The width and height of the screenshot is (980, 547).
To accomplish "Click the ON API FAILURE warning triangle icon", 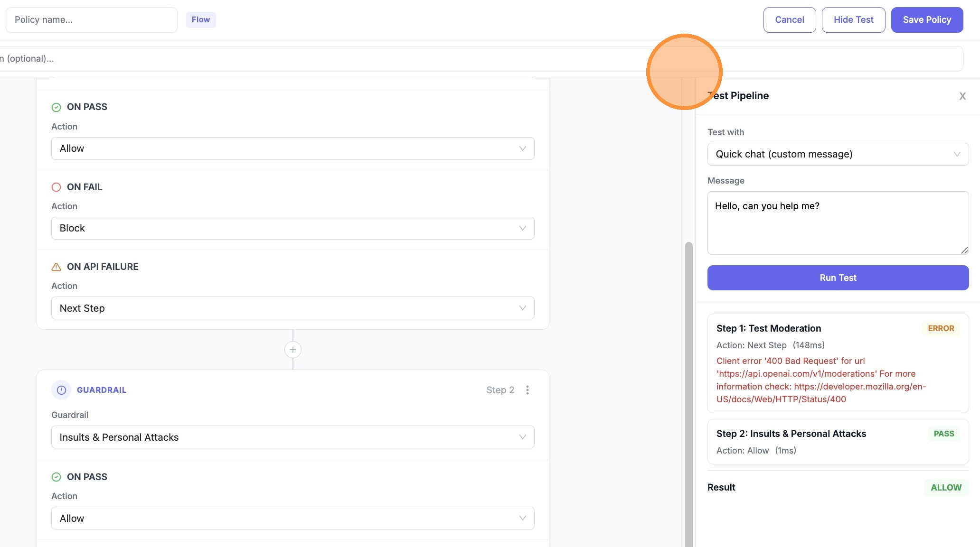I will (x=57, y=266).
